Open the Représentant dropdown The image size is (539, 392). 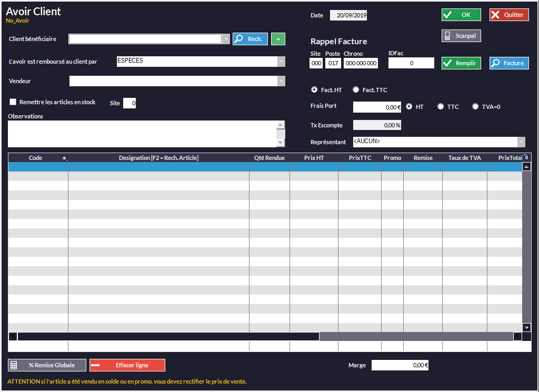click(x=521, y=142)
